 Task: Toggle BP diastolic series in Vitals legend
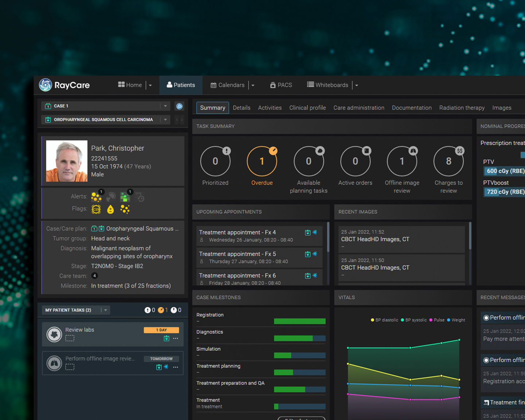coord(384,320)
